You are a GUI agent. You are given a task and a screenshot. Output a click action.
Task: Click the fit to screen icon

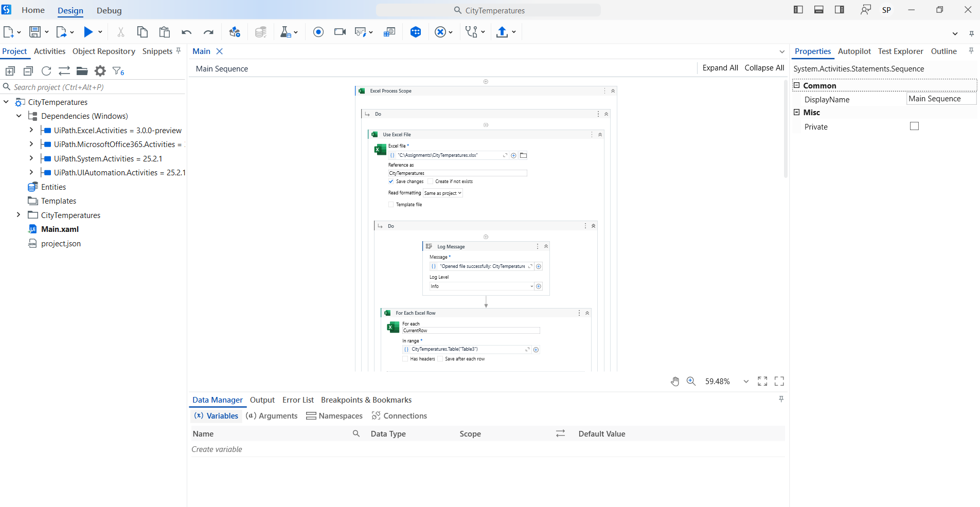tap(762, 381)
